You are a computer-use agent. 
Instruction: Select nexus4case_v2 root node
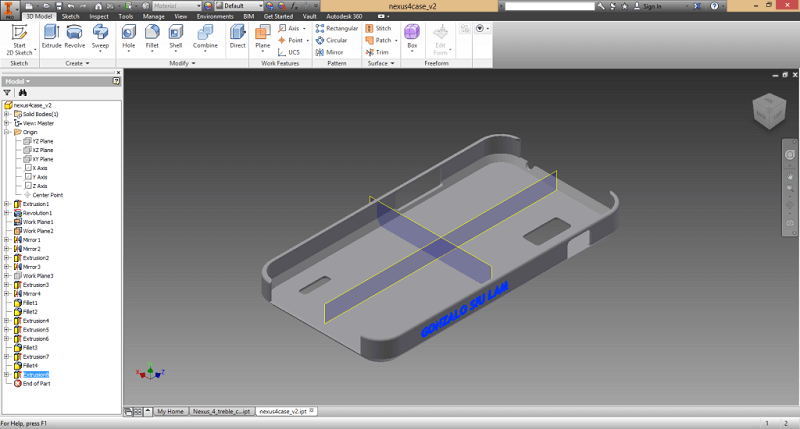pyautogui.click(x=32, y=105)
